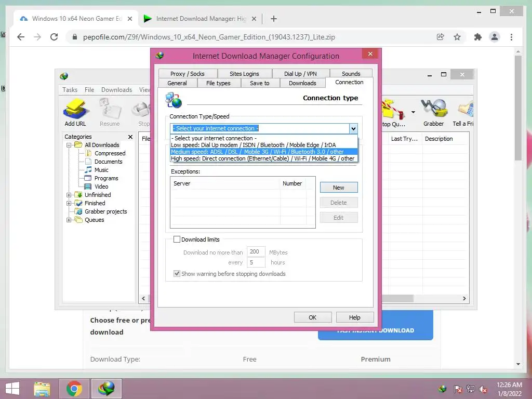Screen dimensions: 532x399
Task: Switch to the General tab
Action: click(177, 83)
